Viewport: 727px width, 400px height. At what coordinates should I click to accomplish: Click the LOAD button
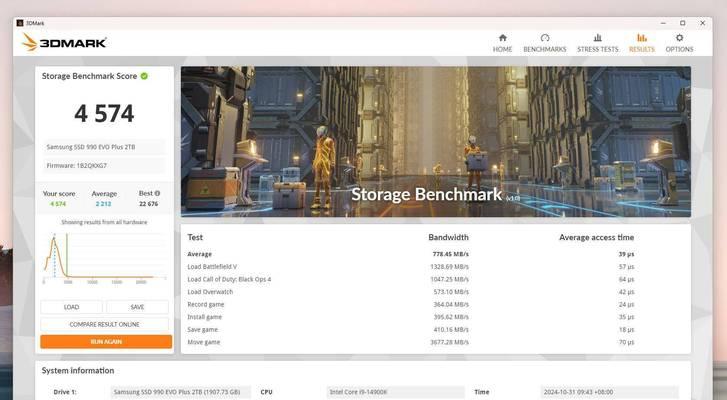71,307
